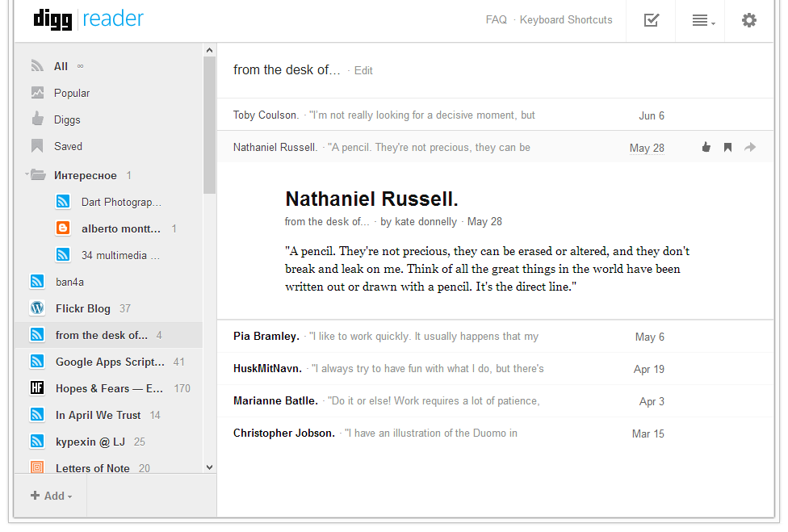Open the Add dropdown at bottom
The width and height of the screenshot is (788, 532).
[x=52, y=496]
